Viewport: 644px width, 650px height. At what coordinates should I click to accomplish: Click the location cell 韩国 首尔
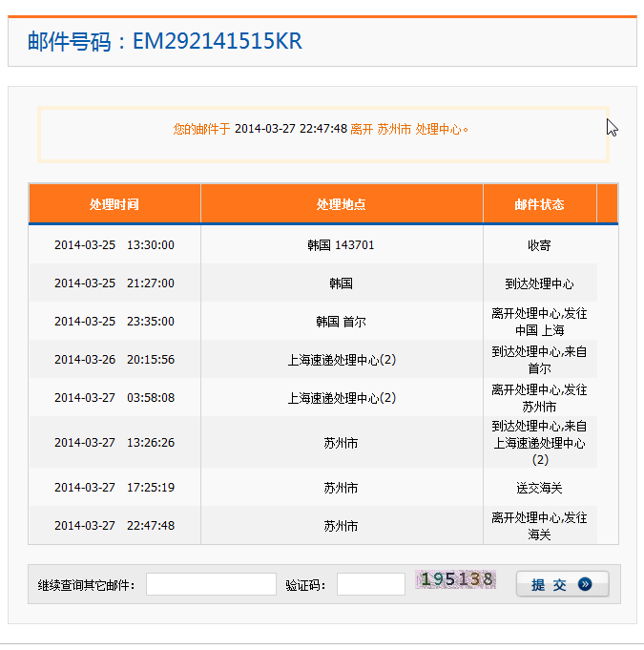point(341,322)
